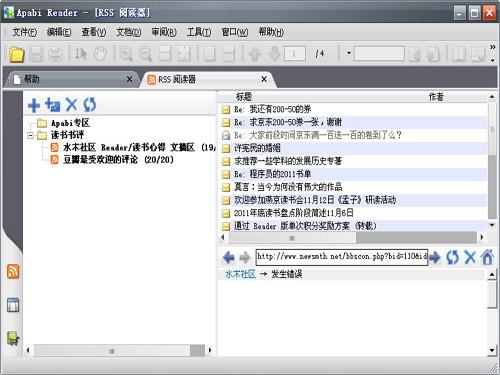500x375 pixels.
Task: Add a new feed folder icon
Action: (53, 105)
